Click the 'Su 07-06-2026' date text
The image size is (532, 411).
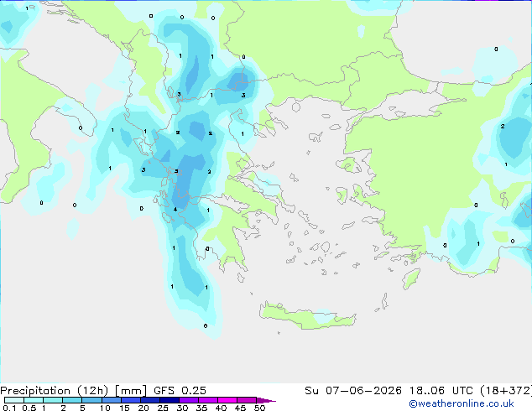353,391
